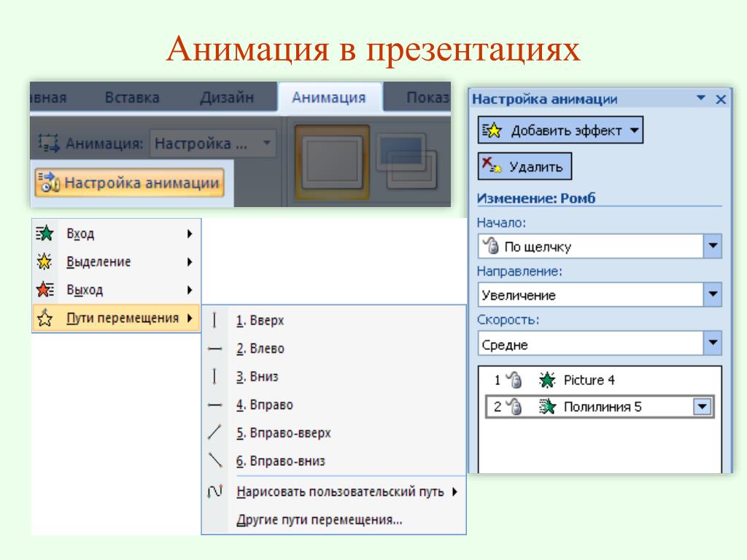Close the Настройка анимации pane

pyautogui.click(x=721, y=99)
